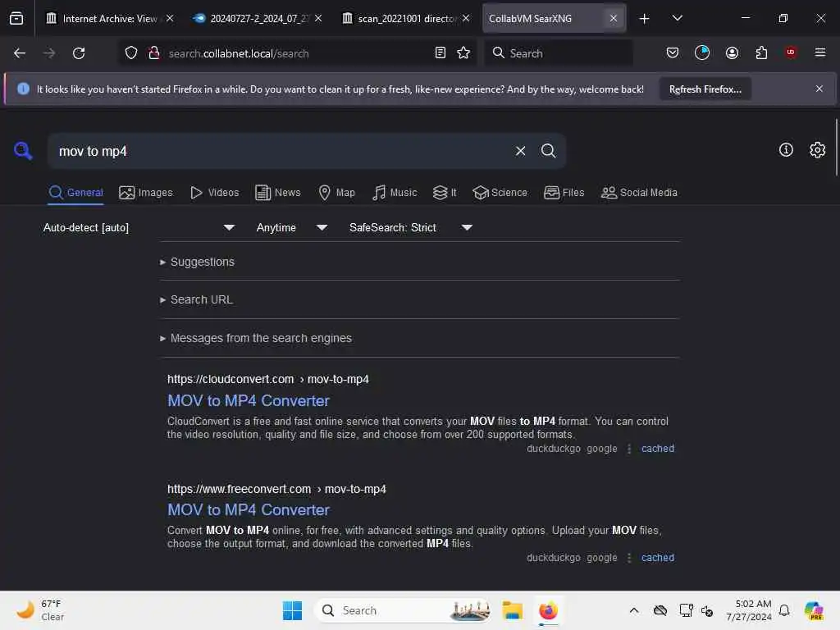Viewport: 840px width, 630px height.
Task: Focus the Firefox toolbar Search box
Action: pos(559,53)
